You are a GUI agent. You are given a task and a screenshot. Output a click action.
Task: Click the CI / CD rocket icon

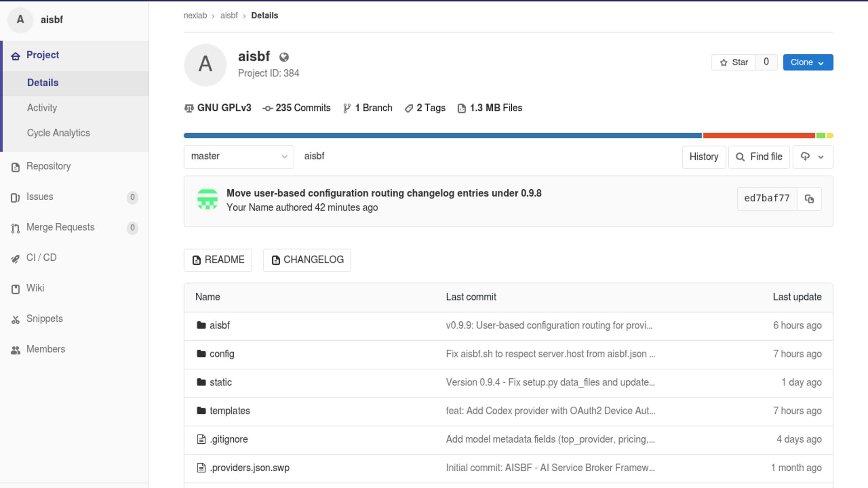coord(15,258)
